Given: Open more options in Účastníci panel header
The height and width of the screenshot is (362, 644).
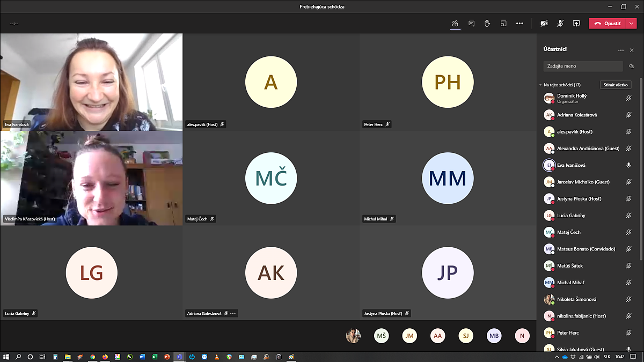Looking at the screenshot, I should (x=621, y=50).
